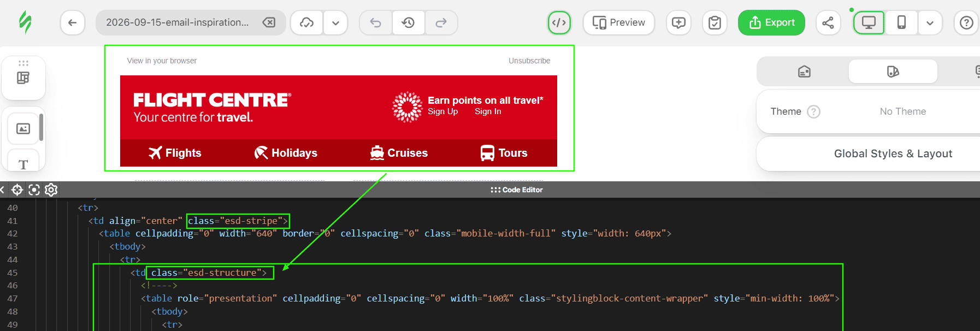This screenshot has height=331, width=980.
Task: Collapse code editor with left chevron
Action: point(2,190)
